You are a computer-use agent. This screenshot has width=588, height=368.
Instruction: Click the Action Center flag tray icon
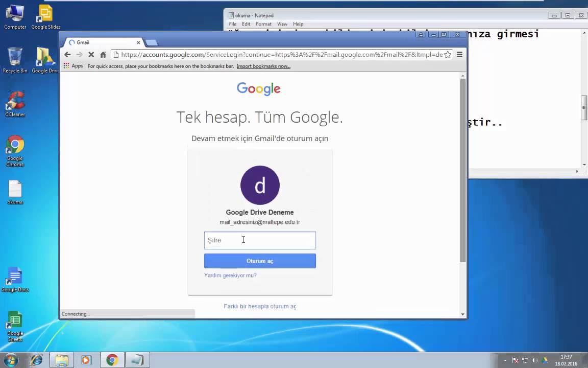pyautogui.click(x=515, y=360)
